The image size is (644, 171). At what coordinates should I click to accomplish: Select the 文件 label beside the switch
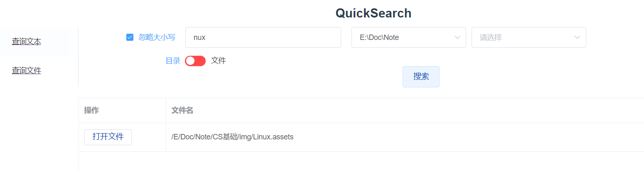tap(219, 61)
